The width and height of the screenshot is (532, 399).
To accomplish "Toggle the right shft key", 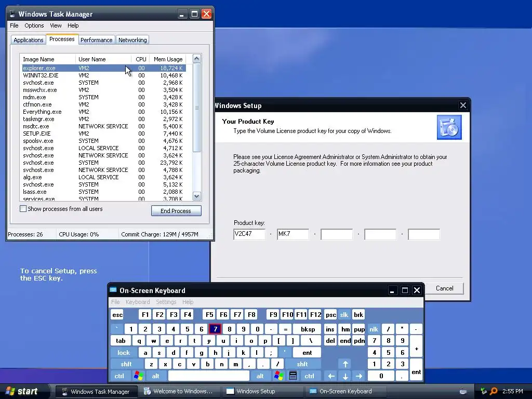I will tap(302, 364).
